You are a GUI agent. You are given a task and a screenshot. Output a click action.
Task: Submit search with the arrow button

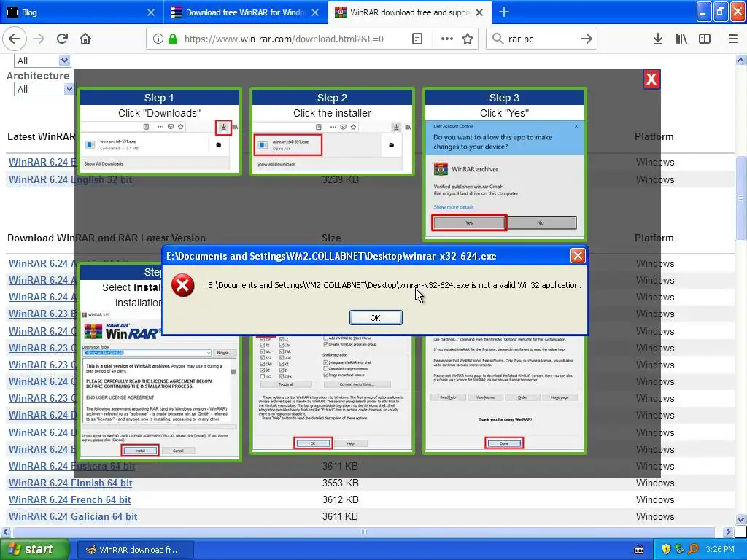point(587,39)
